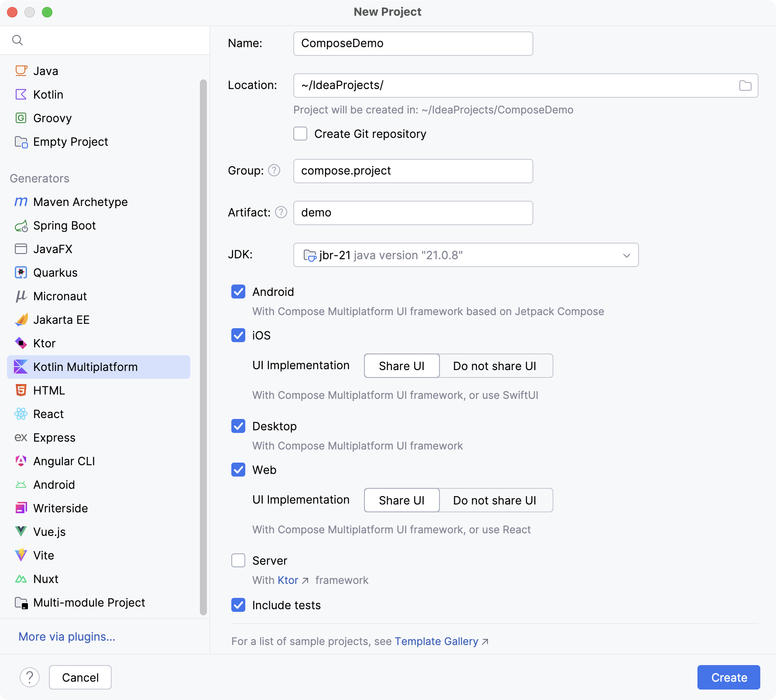The width and height of the screenshot is (776, 700).
Task: Click inside the Name input field
Action: tap(412, 43)
